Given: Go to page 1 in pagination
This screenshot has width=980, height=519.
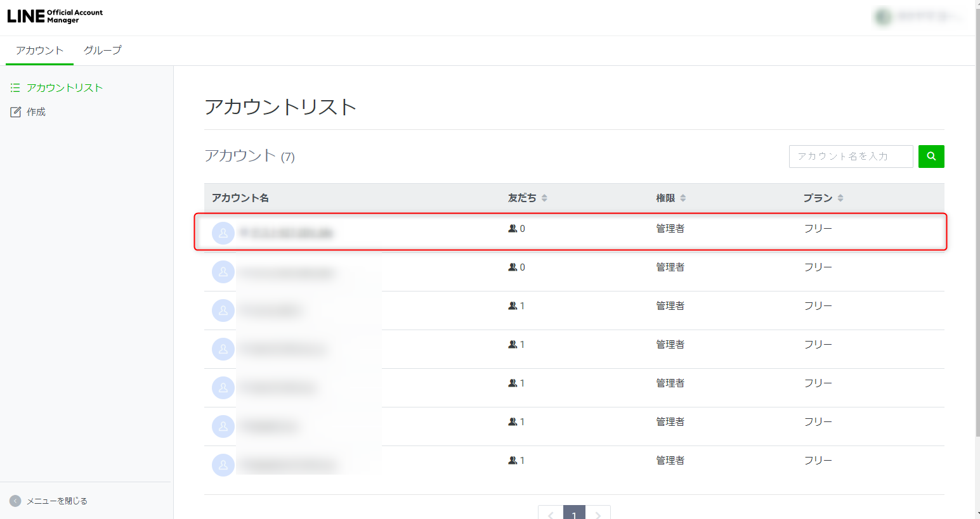Looking at the screenshot, I should pyautogui.click(x=574, y=514).
